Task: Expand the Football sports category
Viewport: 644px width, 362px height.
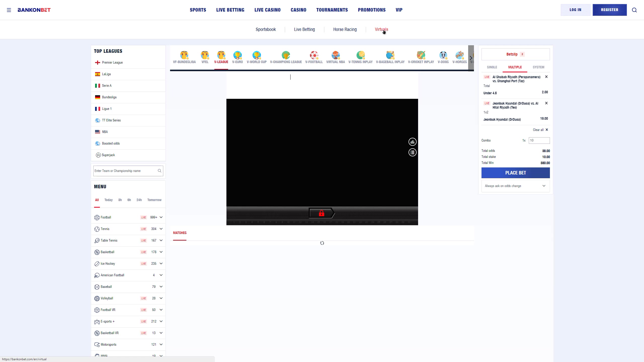Action: 161,217
